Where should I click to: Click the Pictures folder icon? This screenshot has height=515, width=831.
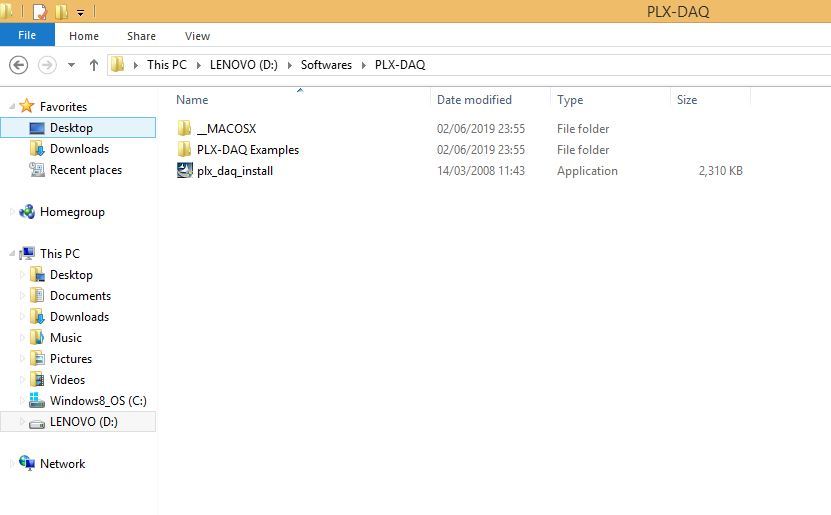37,358
